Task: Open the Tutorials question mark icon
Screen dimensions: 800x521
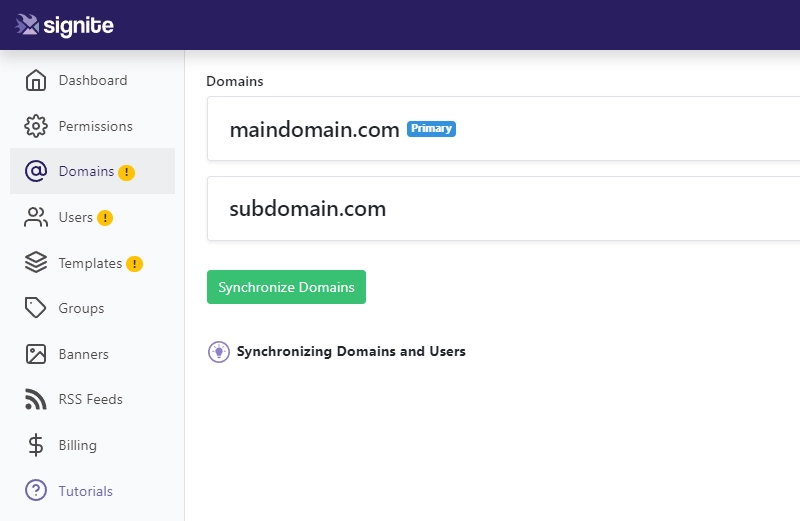Action: point(36,490)
